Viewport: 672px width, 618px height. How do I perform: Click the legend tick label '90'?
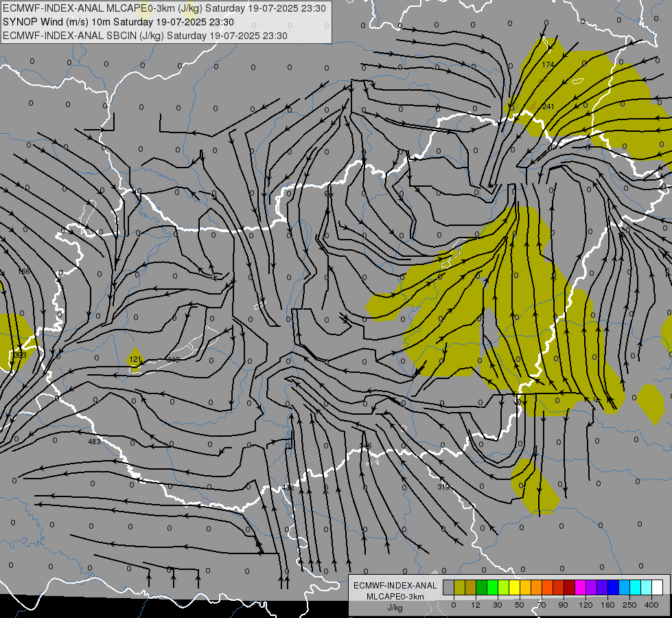[563, 605]
